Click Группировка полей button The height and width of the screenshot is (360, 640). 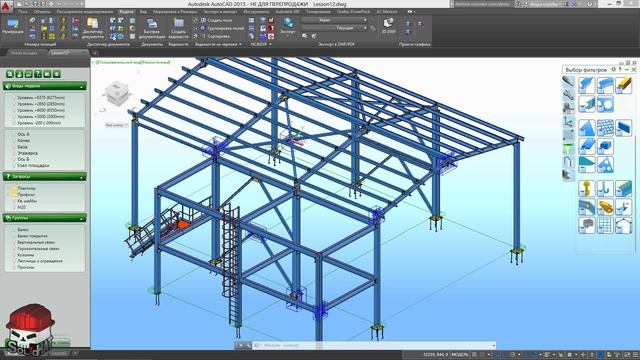pos(222,28)
